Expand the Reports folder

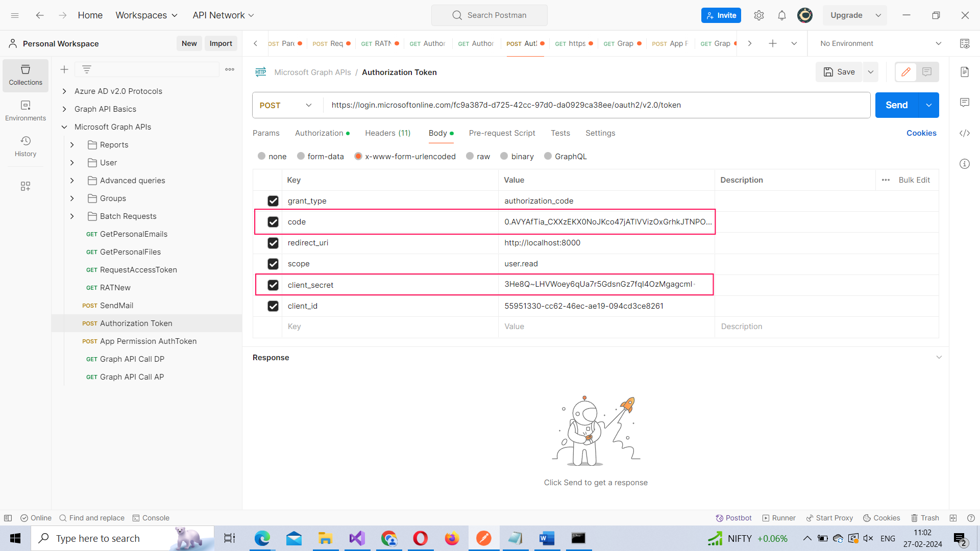[72, 145]
